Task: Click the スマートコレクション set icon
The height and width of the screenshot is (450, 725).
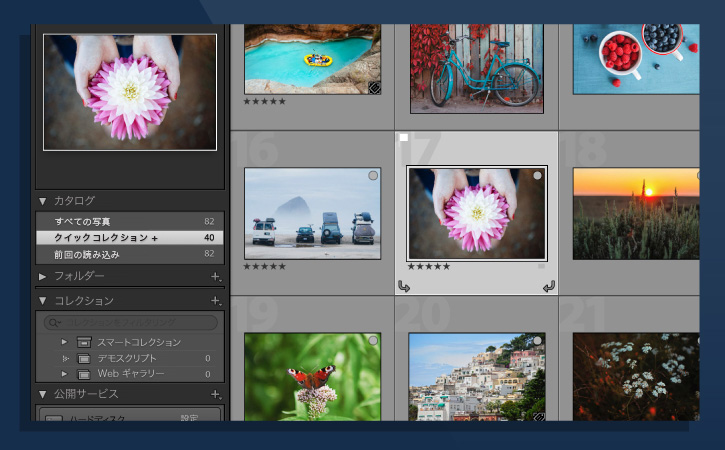Action: tap(84, 342)
